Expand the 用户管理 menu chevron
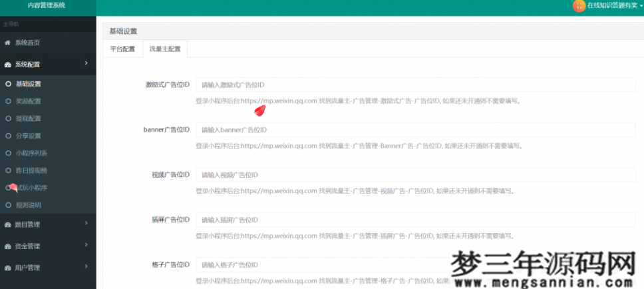Screen dimensions: 644x289 86,267
